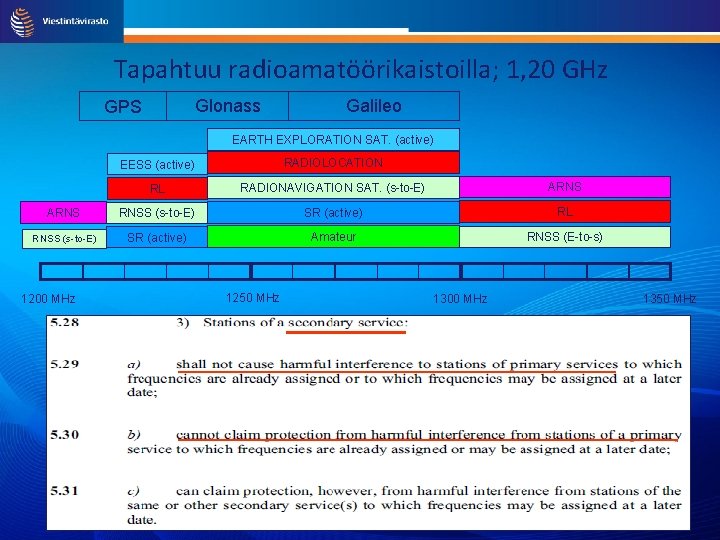Click the Galileo box
This screenshot has width=720, height=540.
click(374, 106)
